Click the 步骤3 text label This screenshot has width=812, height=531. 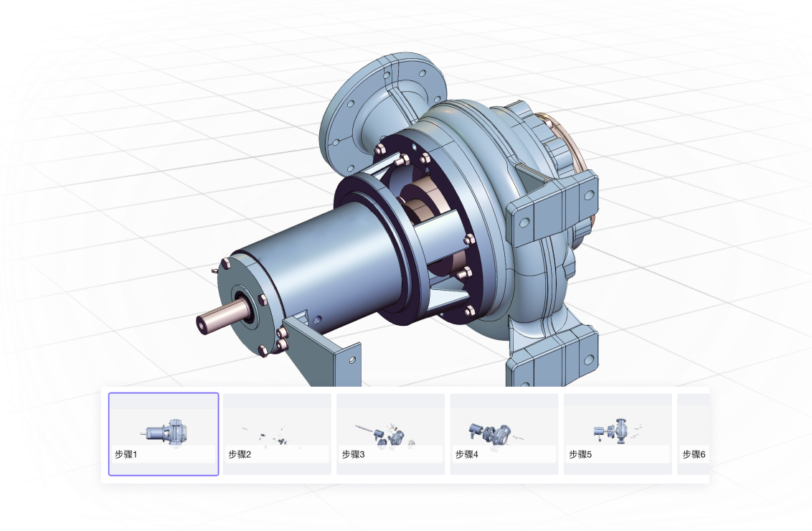pyautogui.click(x=353, y=454)
